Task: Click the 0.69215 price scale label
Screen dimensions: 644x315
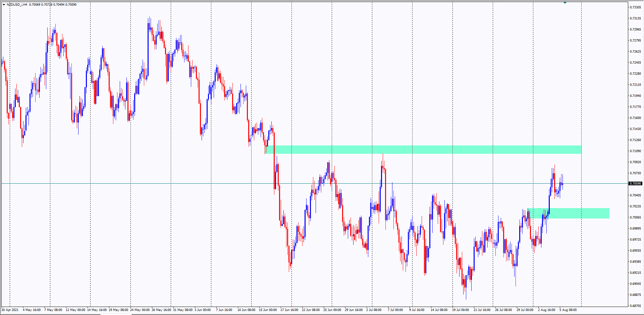Action: point(635,273)
